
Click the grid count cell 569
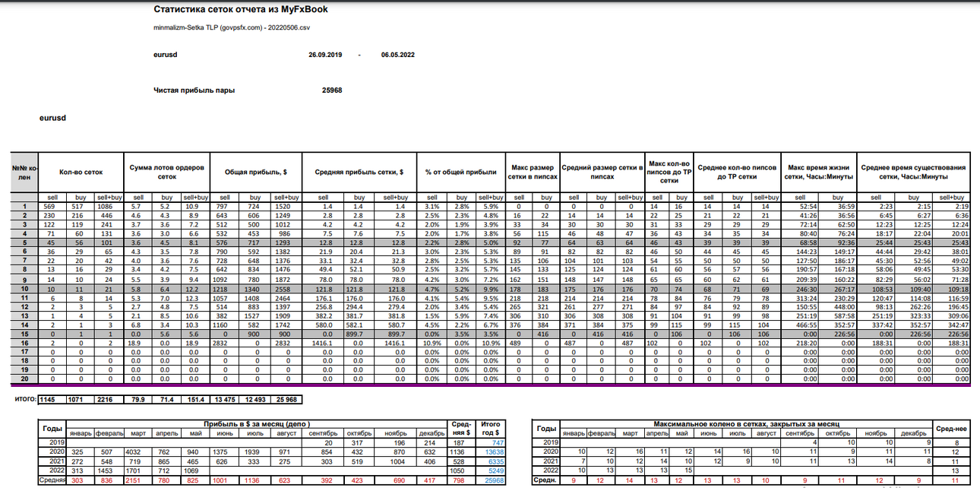point(52,206)
